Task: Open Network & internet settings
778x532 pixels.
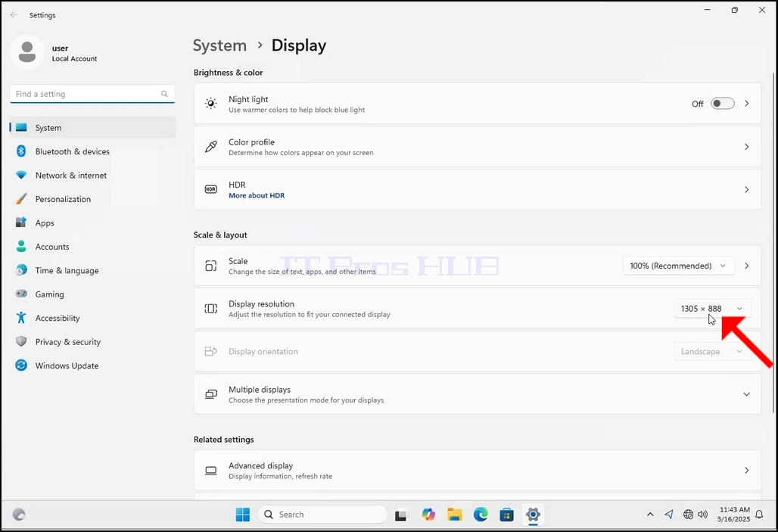Action: click(92, 175)
